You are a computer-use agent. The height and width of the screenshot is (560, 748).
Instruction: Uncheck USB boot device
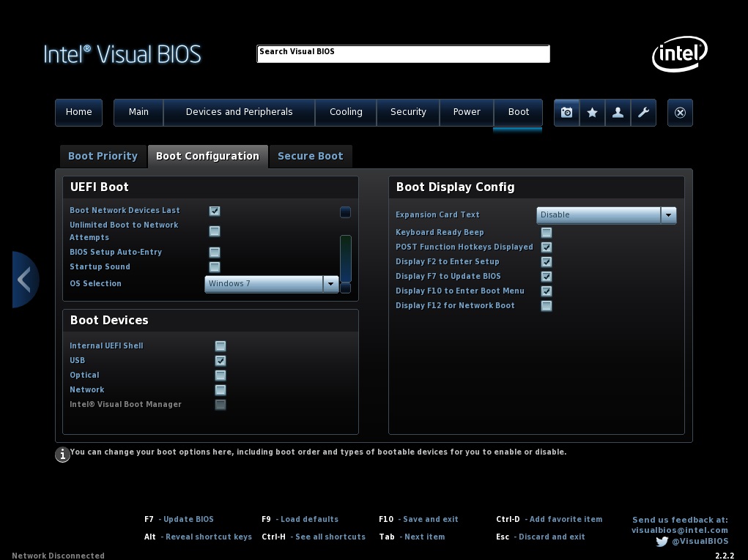click(x=221, y=361)
